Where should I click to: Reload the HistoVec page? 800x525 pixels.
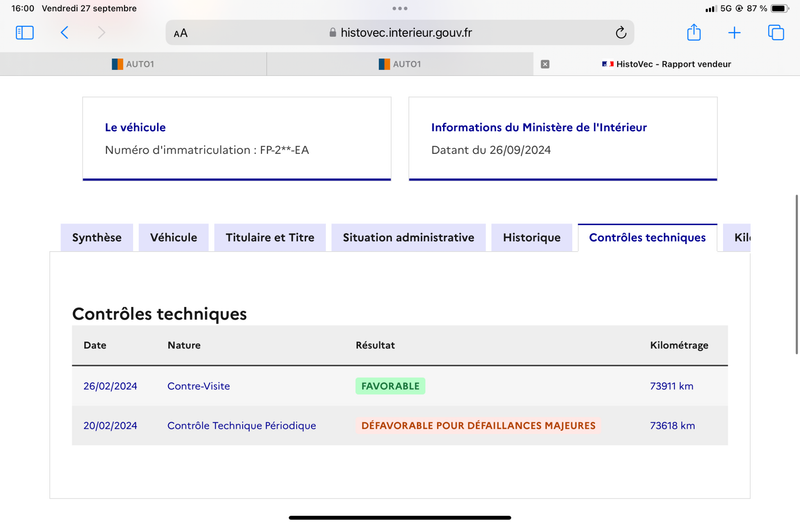620,33
